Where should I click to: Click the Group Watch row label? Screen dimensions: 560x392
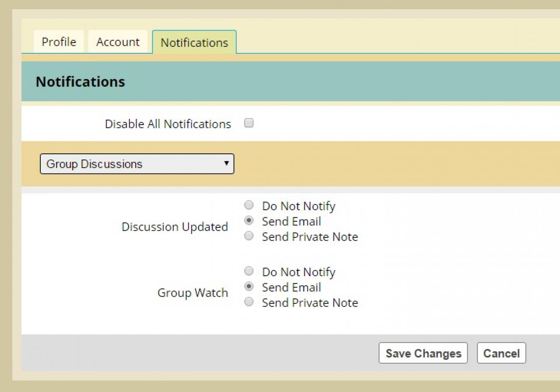(192, 293)
